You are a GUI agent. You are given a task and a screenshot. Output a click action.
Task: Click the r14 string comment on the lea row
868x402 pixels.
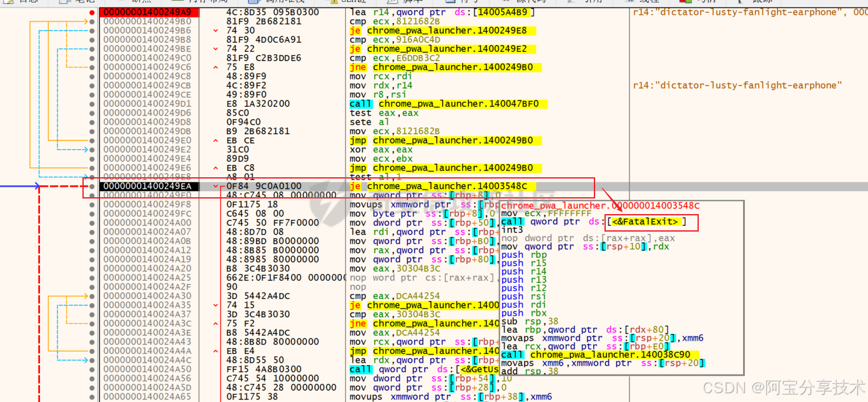pos(749,12)
